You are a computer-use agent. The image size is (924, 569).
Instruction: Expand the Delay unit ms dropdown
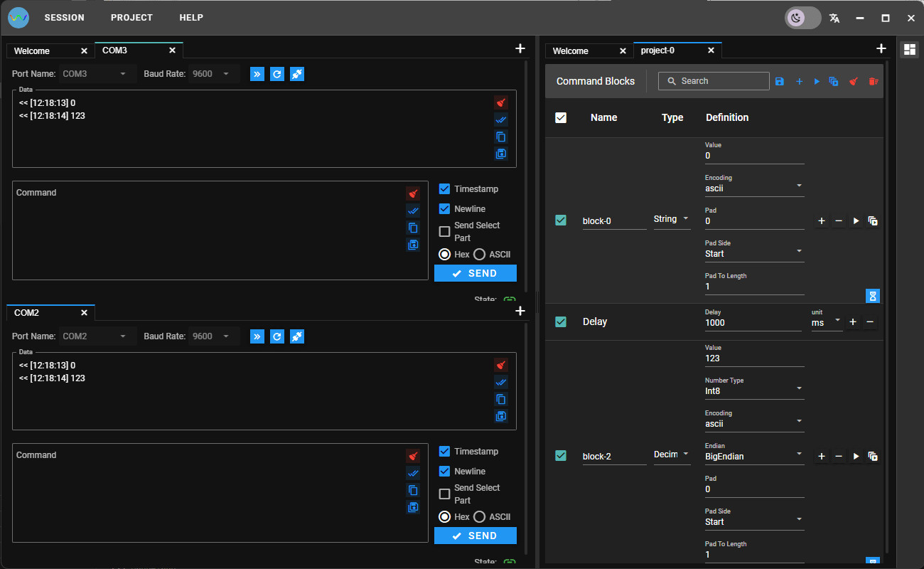[x=827, y=322]
